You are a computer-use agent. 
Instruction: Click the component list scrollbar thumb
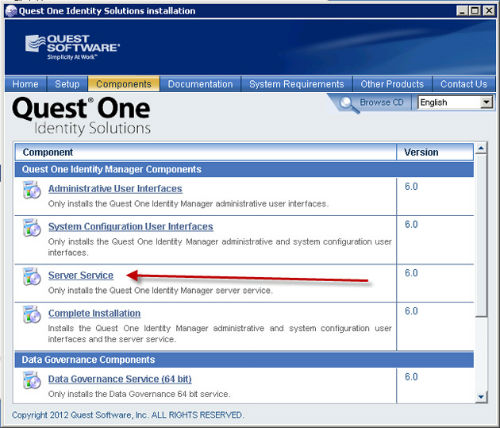pos(481,235)
